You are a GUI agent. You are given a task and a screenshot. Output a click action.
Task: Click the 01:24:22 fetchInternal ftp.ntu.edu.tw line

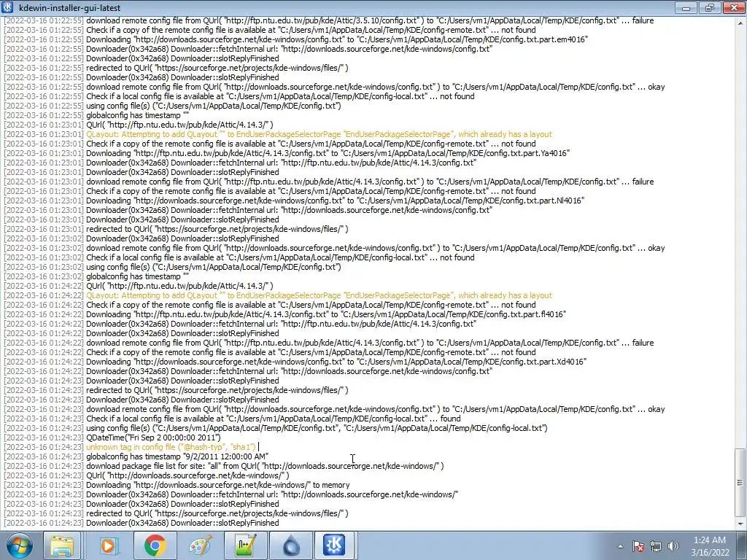[240, 324]
